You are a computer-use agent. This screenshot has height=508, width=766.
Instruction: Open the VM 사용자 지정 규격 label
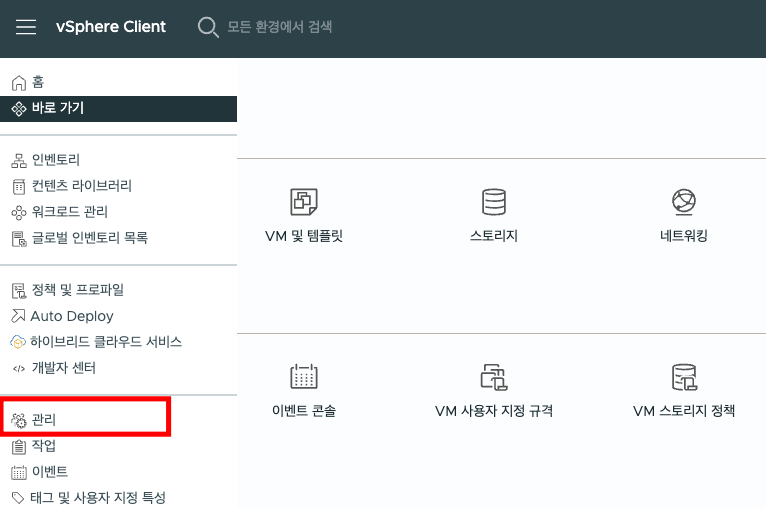point(494,410)
